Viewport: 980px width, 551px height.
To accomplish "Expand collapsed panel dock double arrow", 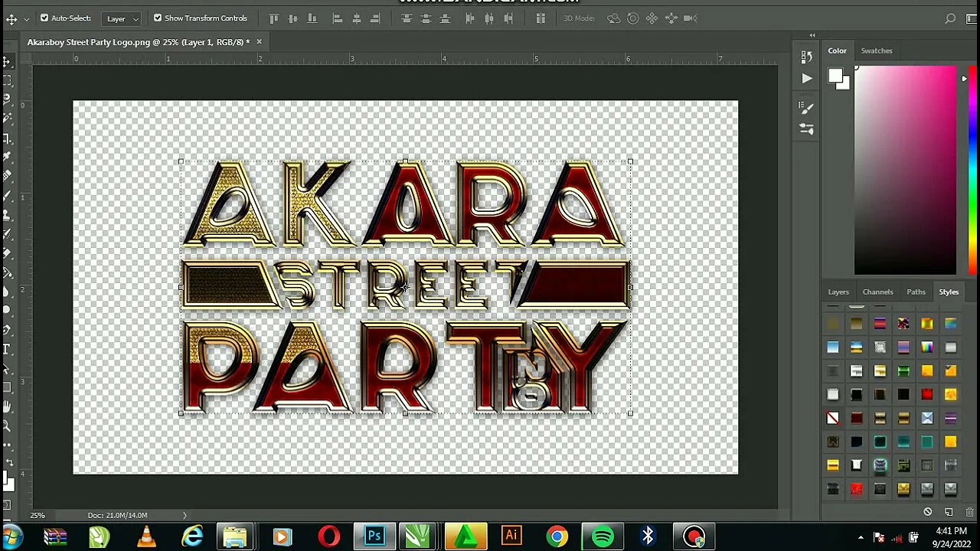I will tap(812, 35).
